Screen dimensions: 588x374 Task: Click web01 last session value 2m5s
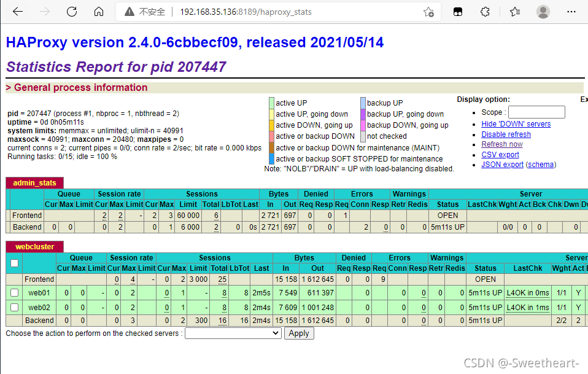click(261, 292)
